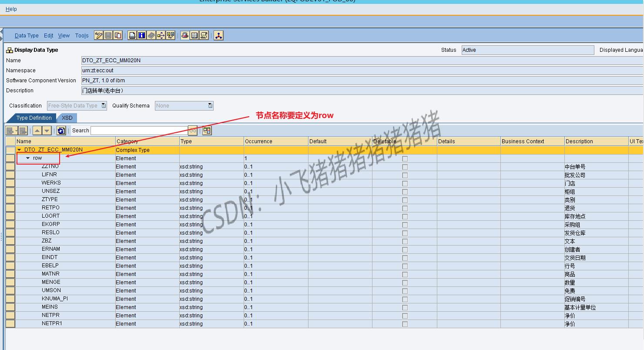Open object properties via blue info icon
Image resolution: width=644 pixels, height=350 pixels.
[142, 36]
